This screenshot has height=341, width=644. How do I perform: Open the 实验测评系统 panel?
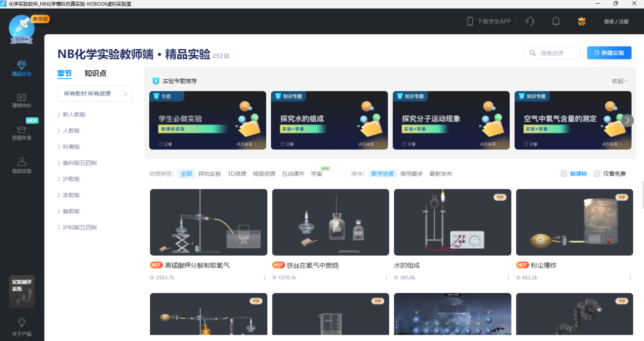point(21,292)
